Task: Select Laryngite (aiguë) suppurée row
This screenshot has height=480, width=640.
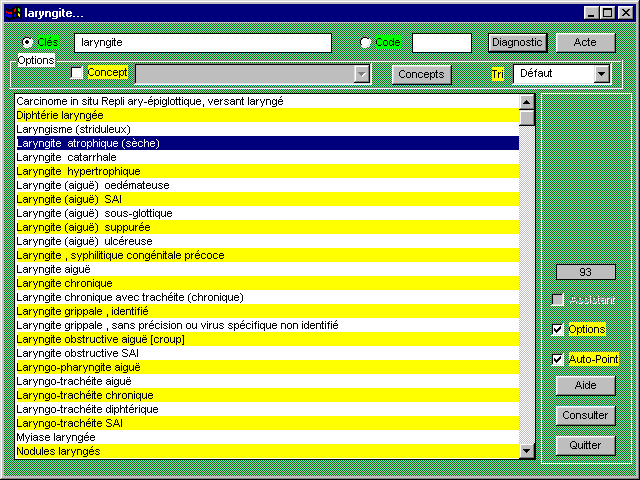Action: pos(267,227)
